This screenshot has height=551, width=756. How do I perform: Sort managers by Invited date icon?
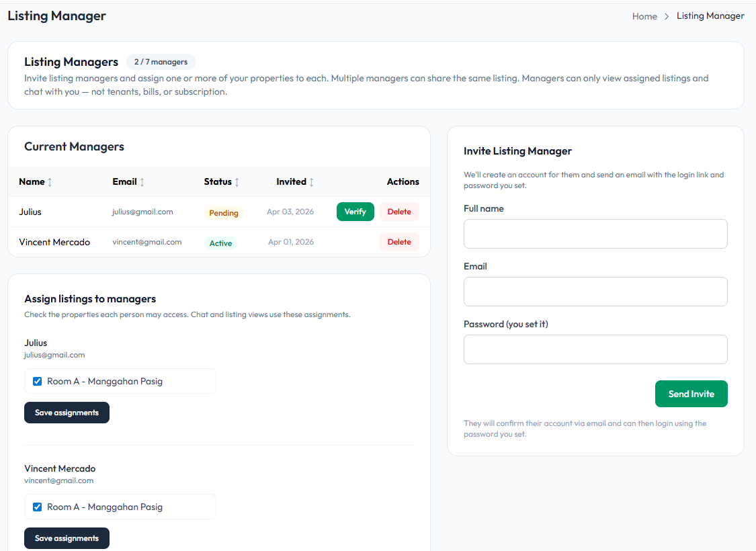(311, 182)
